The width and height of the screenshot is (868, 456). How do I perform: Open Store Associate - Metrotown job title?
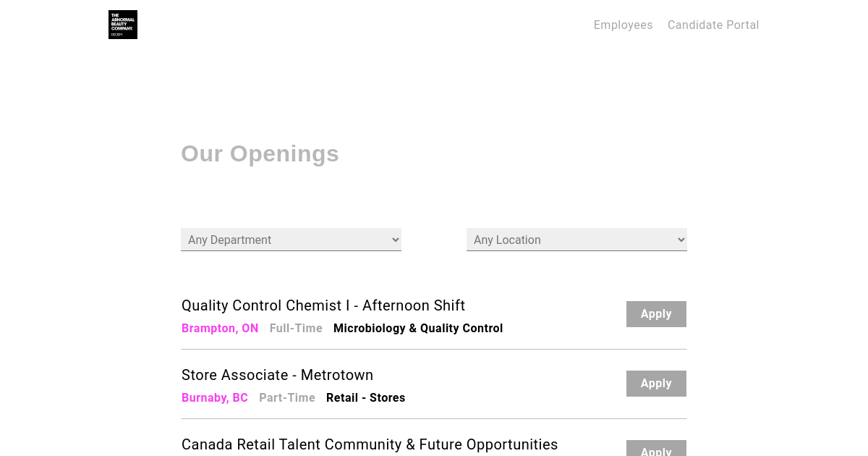(277, 375)
